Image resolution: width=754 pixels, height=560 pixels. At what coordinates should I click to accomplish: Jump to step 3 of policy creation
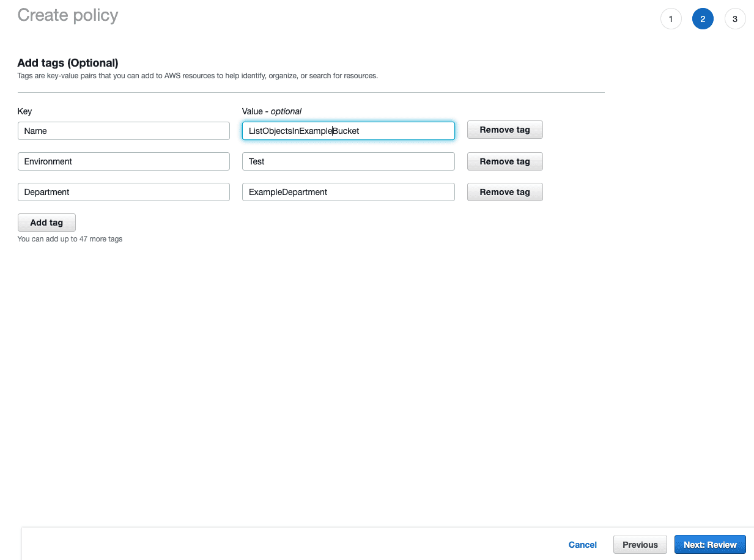point(735,18)
